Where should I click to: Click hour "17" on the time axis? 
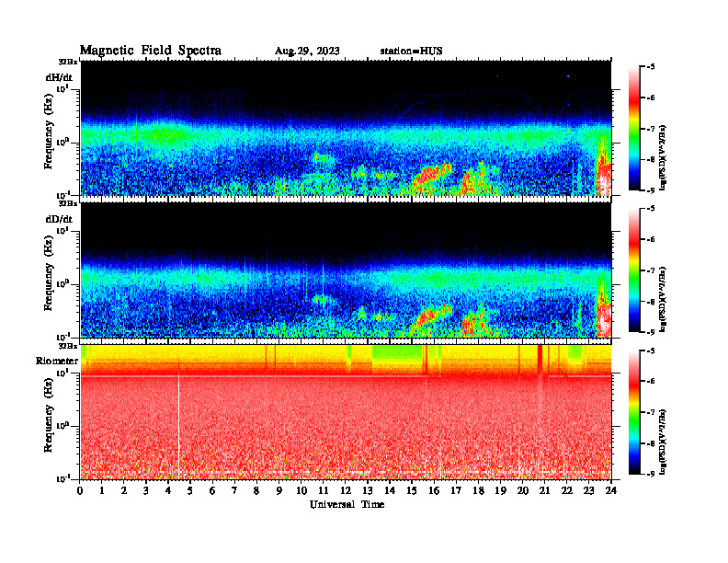click(457, 490)
